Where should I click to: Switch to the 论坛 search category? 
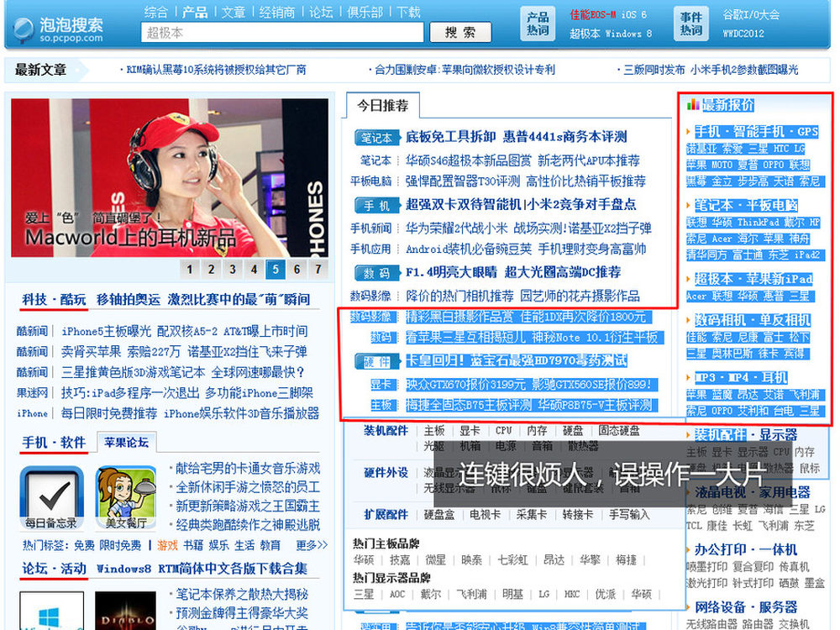321,12
